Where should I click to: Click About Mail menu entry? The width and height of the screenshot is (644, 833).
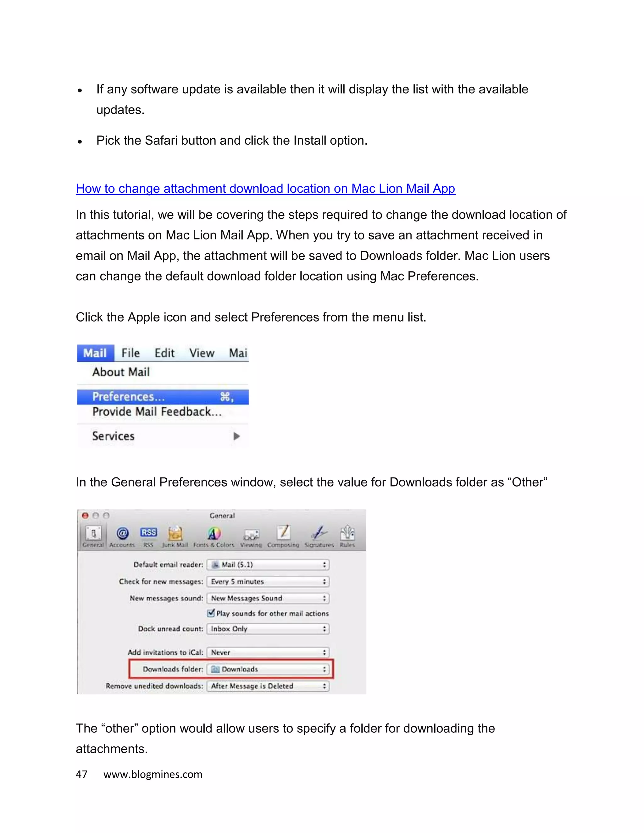(x=121, y=372)
